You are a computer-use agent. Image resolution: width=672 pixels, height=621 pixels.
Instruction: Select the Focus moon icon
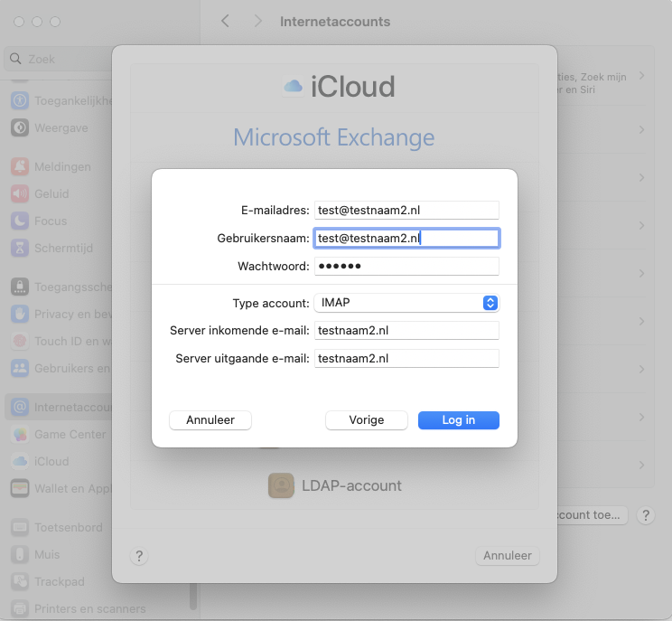pos(20,221)
